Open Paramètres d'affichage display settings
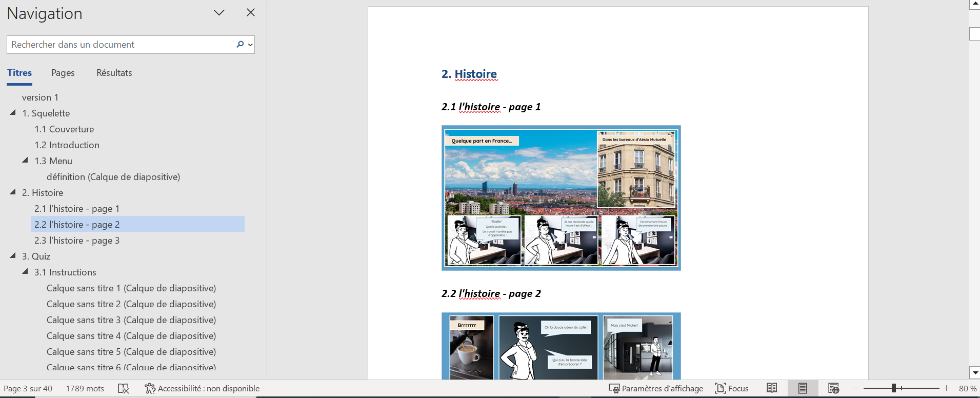The height and width of the screenshot is (398, 980). coord(656,389)
